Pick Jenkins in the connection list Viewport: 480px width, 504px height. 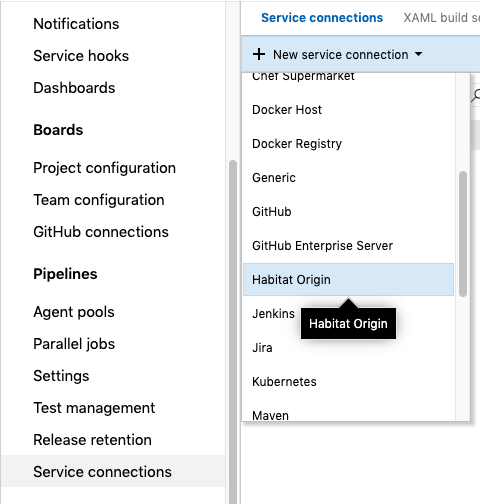273,314
